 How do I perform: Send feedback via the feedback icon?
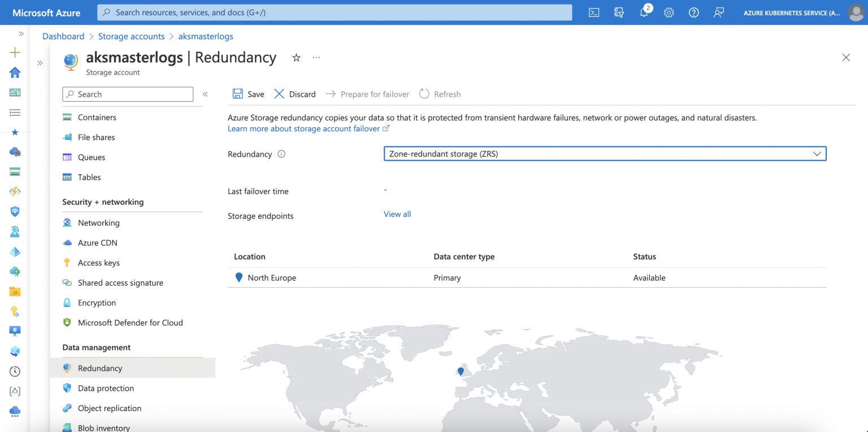[719, 12]
